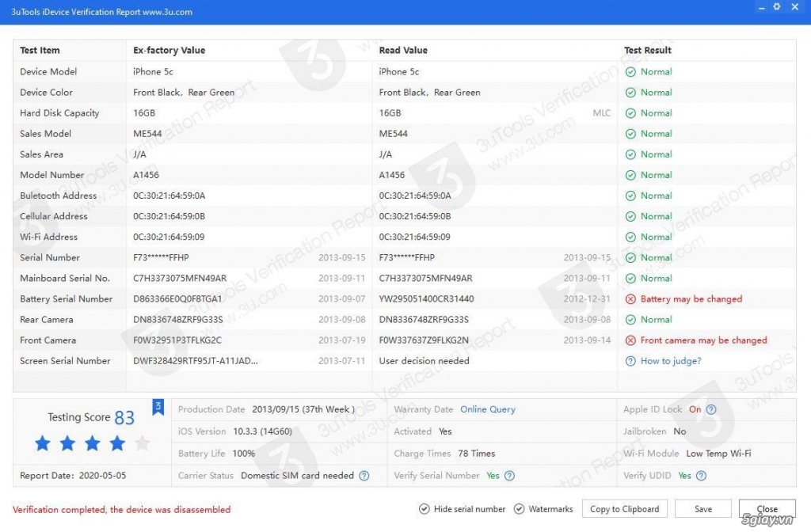
Task: Click User decision needed text
Action: (x=425, y=361)
